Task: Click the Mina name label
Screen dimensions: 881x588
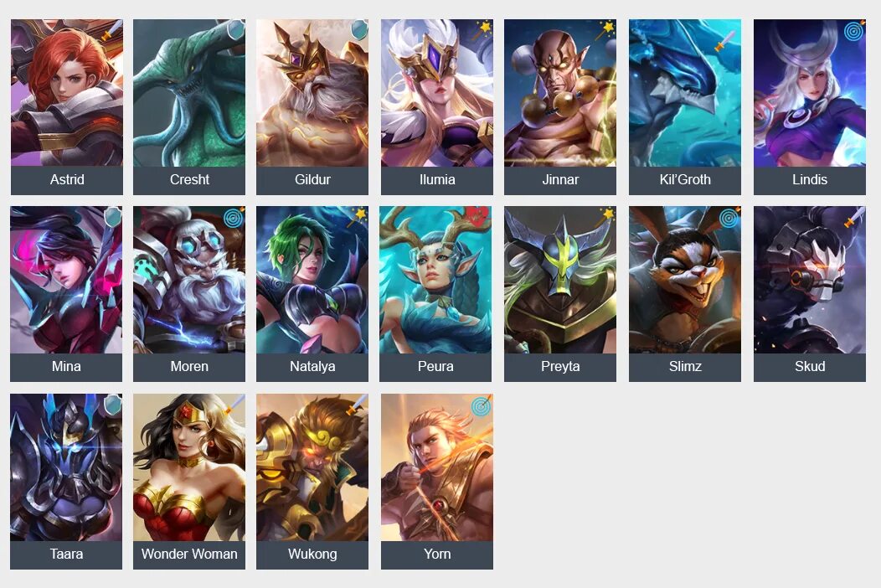Action: coord(66,367)
